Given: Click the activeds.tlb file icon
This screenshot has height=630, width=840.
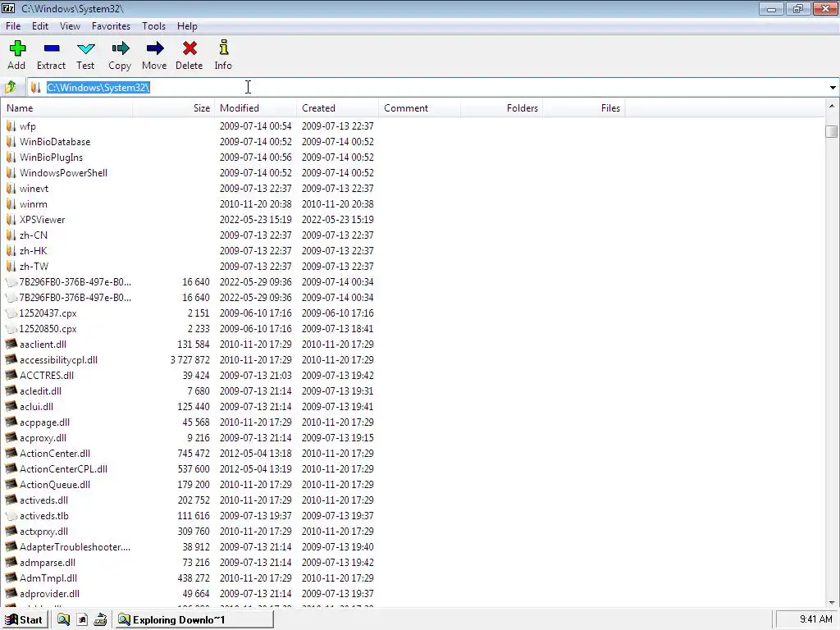Looking at the screenshot, I should click(x=11, y=515).
